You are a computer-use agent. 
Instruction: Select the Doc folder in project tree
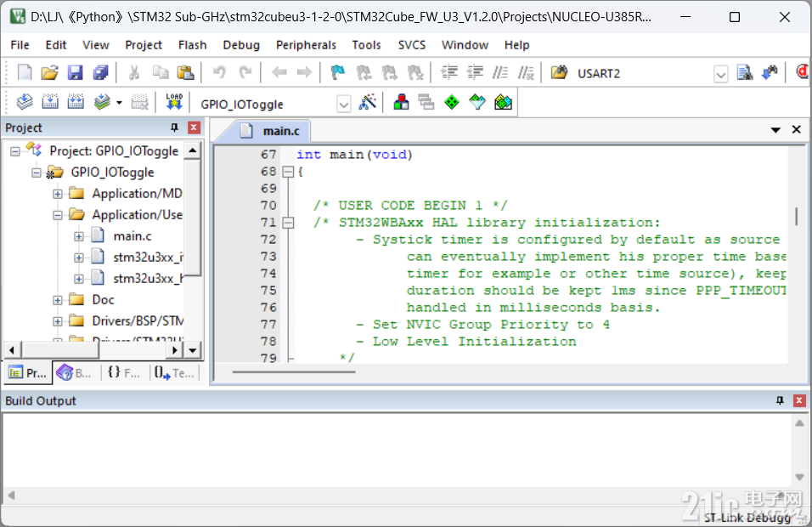pyautogui.click(x=103, y=300)
